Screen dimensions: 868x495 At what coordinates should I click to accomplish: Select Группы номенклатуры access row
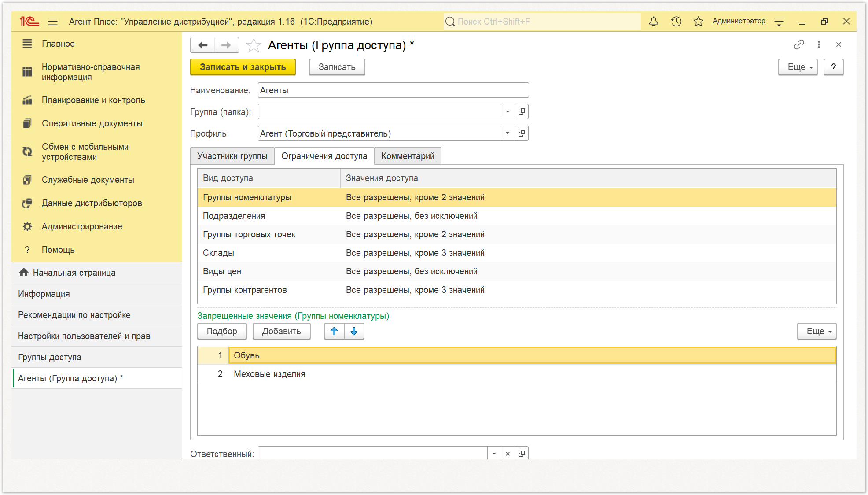pos(517,197)
